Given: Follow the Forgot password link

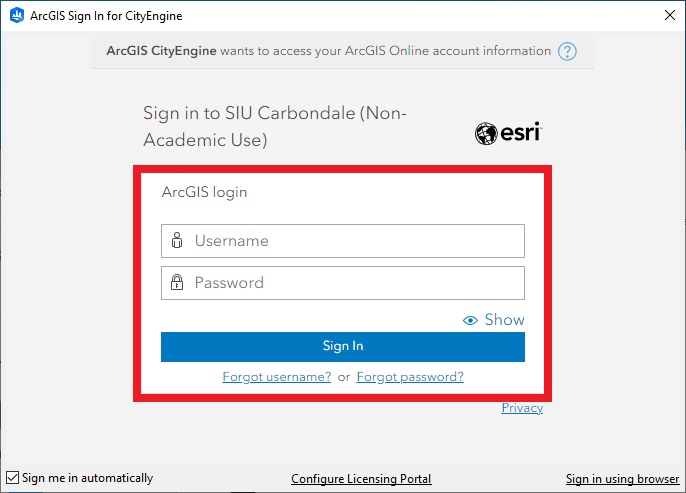Looking at the screenshot, I should 410,377.
